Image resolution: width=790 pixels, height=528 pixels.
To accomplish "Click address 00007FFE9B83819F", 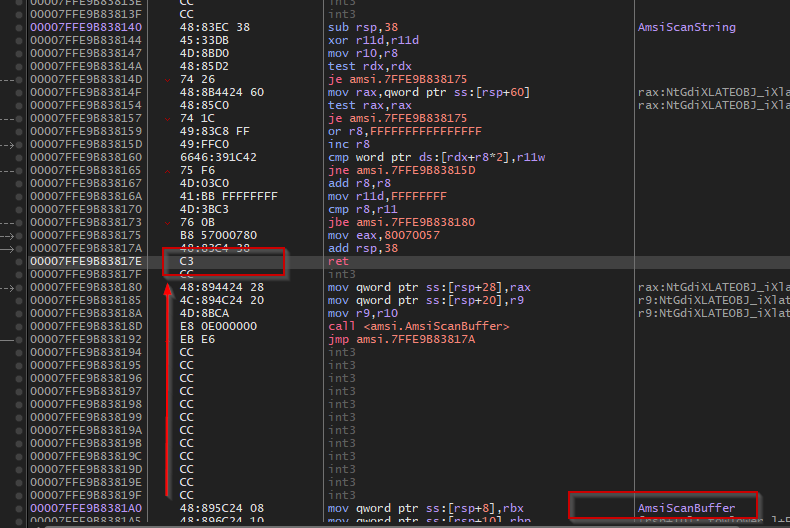I will 86,495.
